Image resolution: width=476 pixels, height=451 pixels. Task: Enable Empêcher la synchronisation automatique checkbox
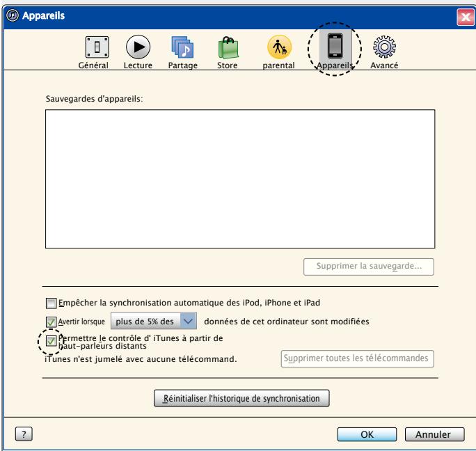[50, 303]
